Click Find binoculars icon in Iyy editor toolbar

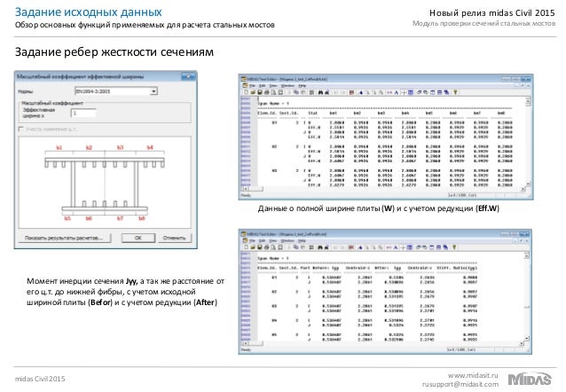pyautogui.click(x=320, y=247)
